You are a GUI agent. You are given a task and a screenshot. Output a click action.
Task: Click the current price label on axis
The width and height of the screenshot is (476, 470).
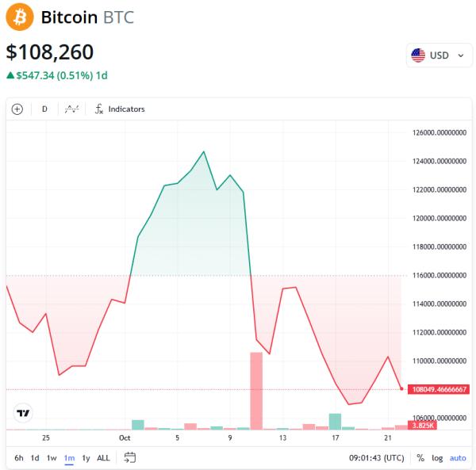coord(439,389)
